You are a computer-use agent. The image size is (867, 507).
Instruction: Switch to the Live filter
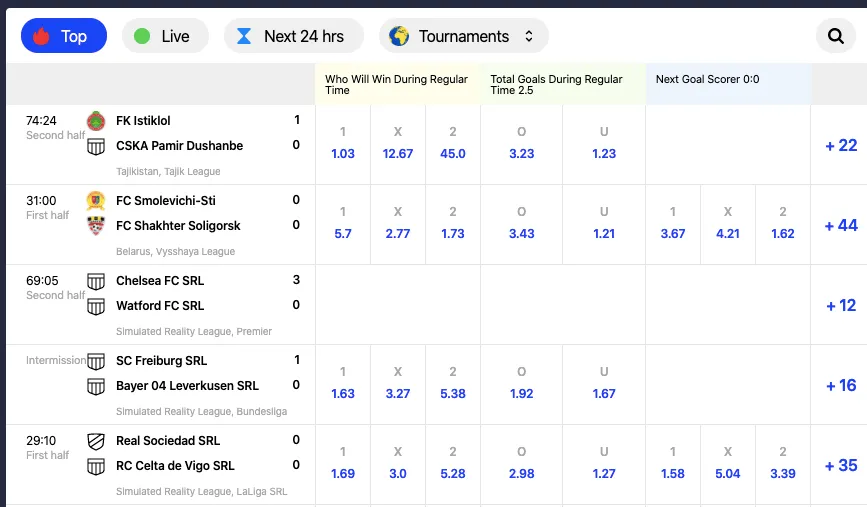165,36
